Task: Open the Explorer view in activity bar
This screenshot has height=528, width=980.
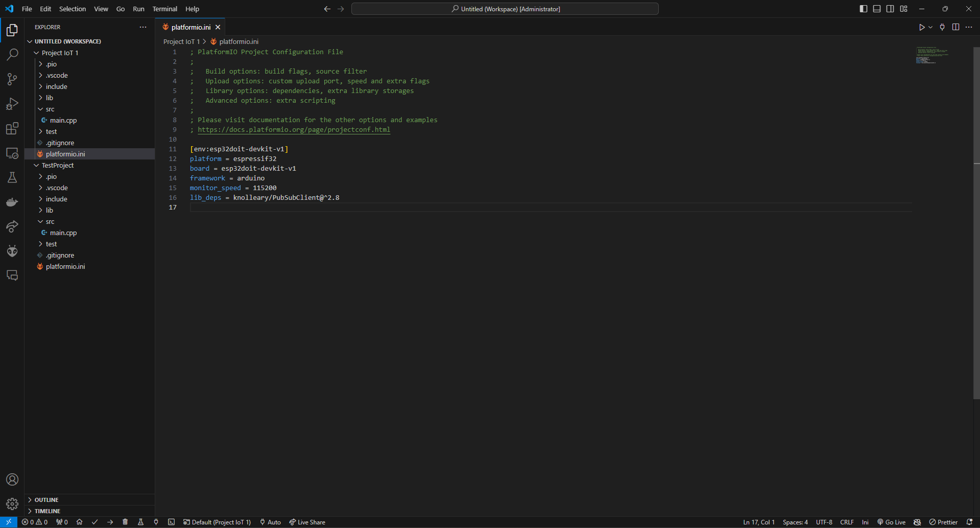Action: (12, 30)
